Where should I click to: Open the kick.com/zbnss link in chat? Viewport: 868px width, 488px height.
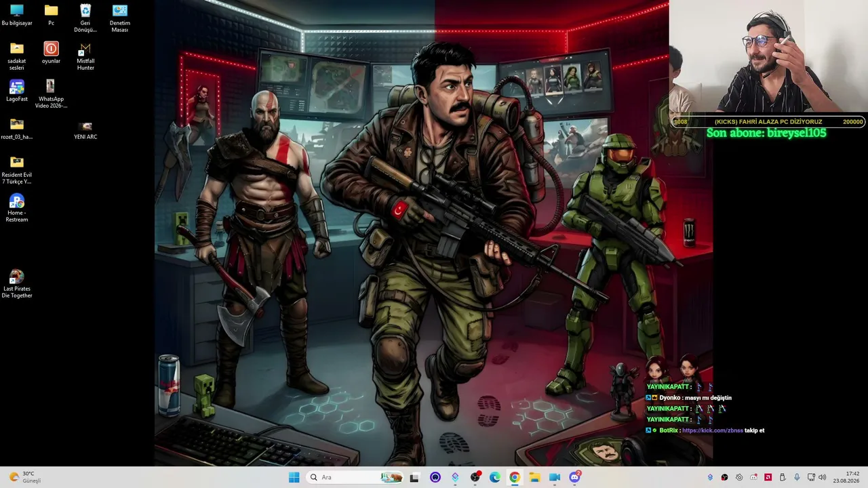[x=712, y=430]
